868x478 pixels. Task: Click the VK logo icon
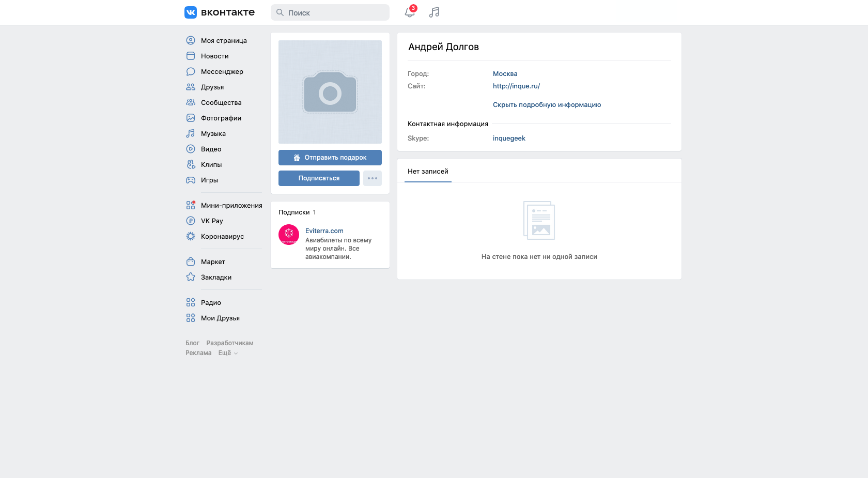[191, 12]
